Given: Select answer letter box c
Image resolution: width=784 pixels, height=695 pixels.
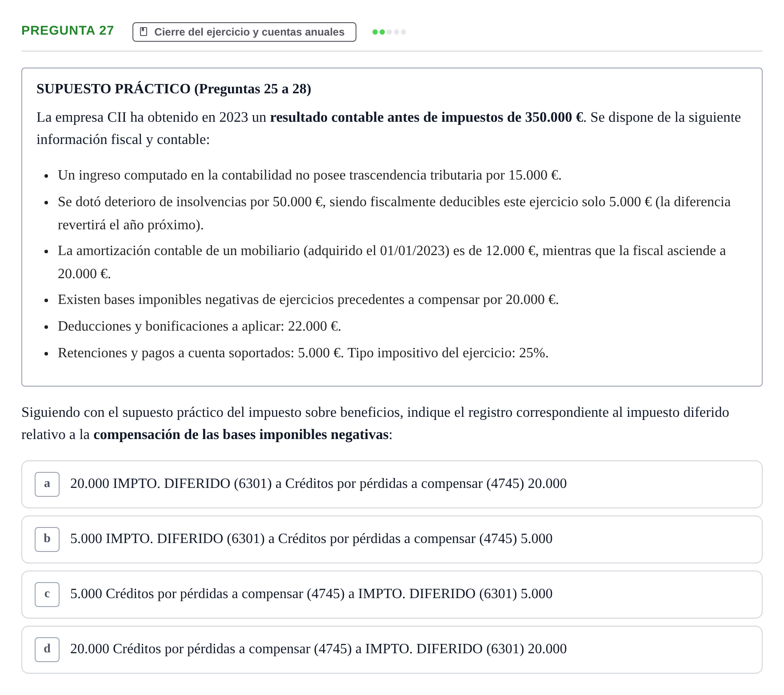Looking at the screenshot, I should point(47,594).
